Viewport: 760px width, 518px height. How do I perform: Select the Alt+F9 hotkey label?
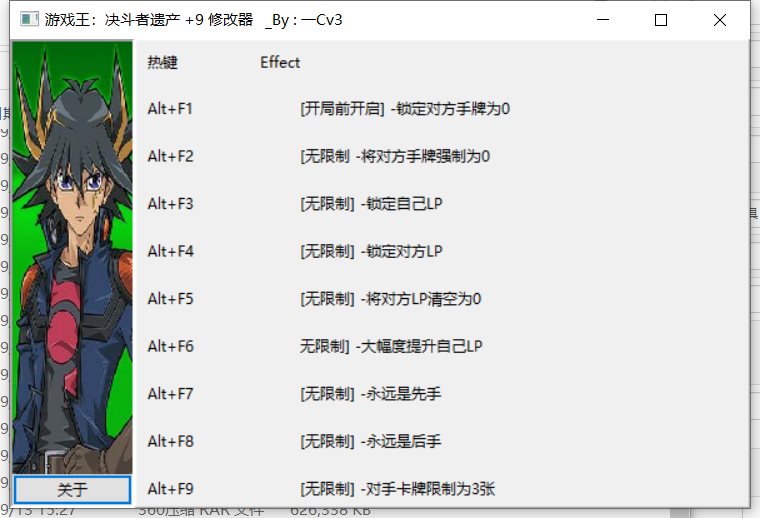[x=171, y=488]
